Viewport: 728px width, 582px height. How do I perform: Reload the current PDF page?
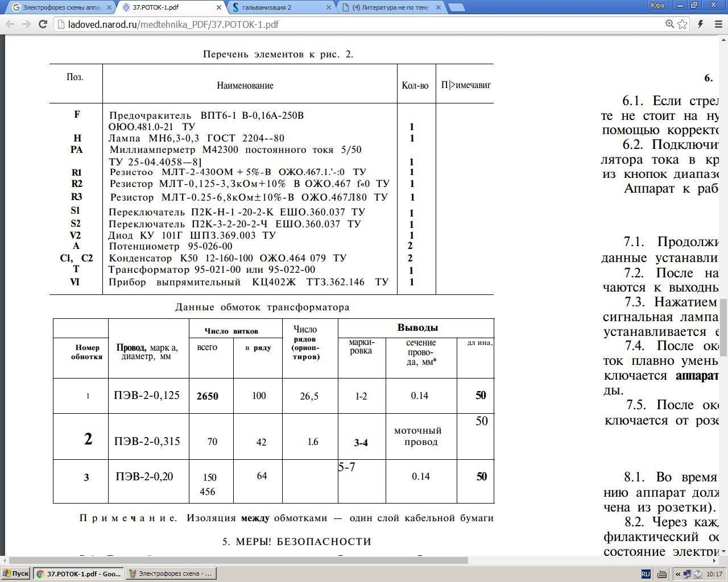point(43,24)
